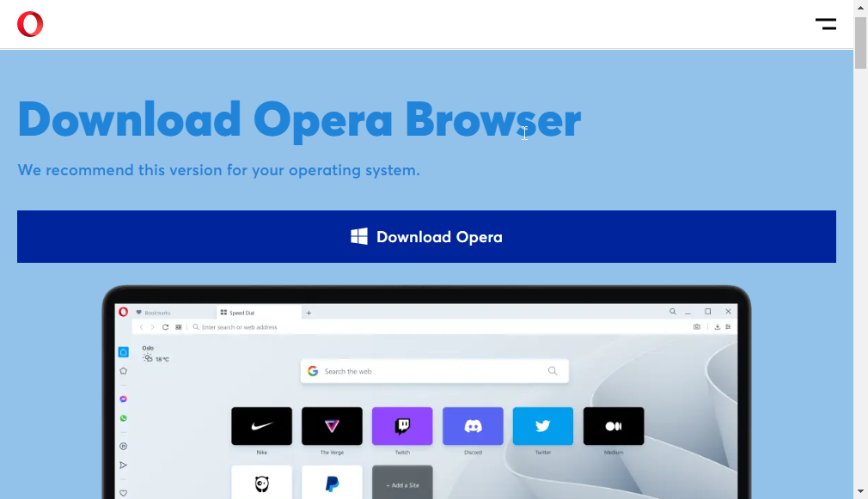The width and height of the screenshot is (868, 499).
Task: Open the hamburger menu in the header
Action: tap(825, 24)
